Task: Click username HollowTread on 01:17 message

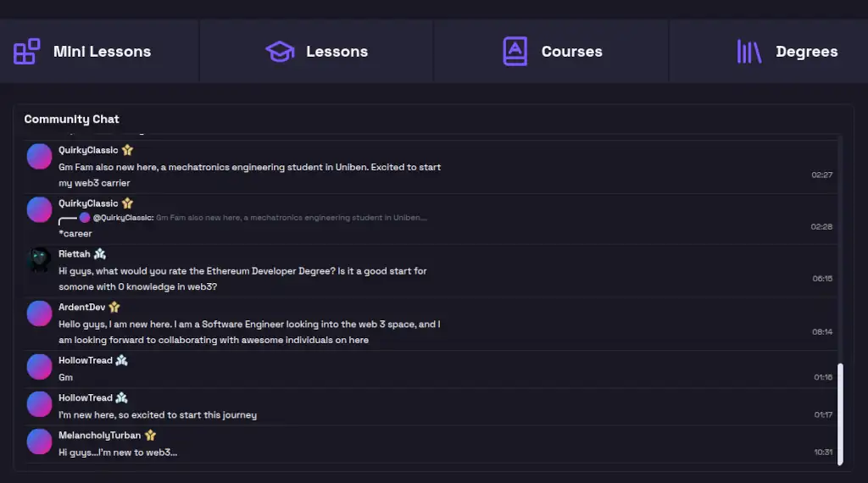Action: tap(86, 397)
